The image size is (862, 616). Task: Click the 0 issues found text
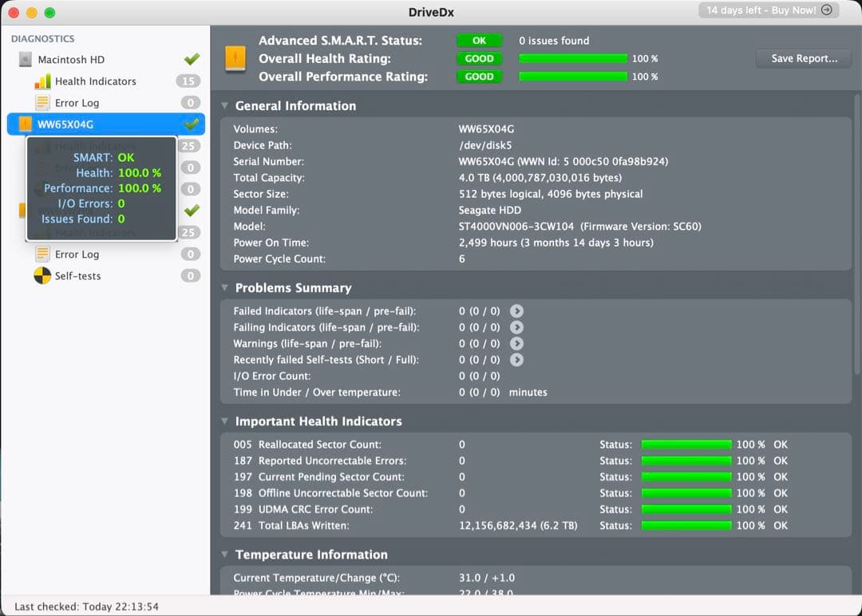coord(554,41)
